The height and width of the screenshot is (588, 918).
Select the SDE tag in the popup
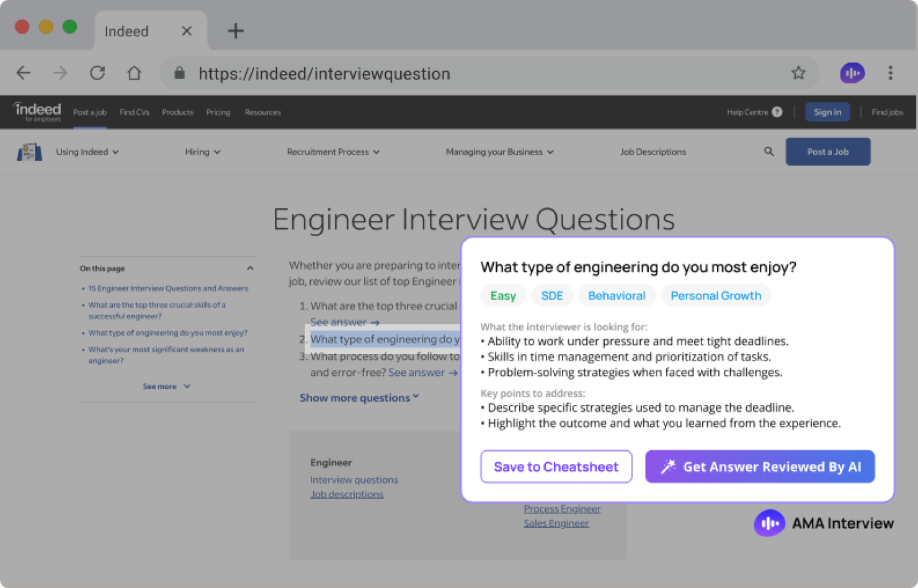[552, 296]
